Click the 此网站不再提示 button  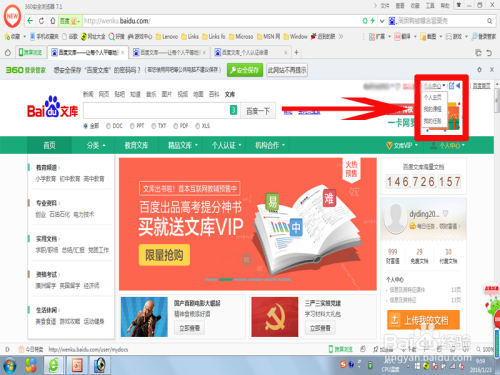(287, 70)
